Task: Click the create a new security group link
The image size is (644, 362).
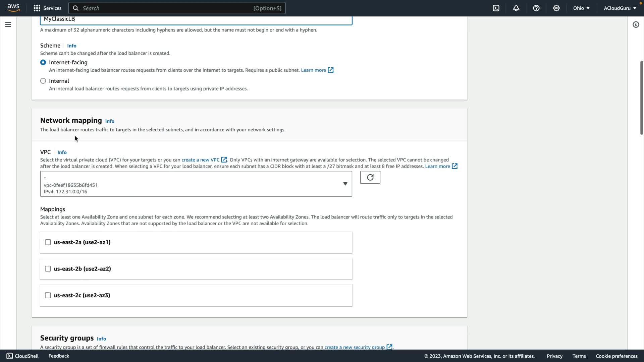Action: point(355,347)
